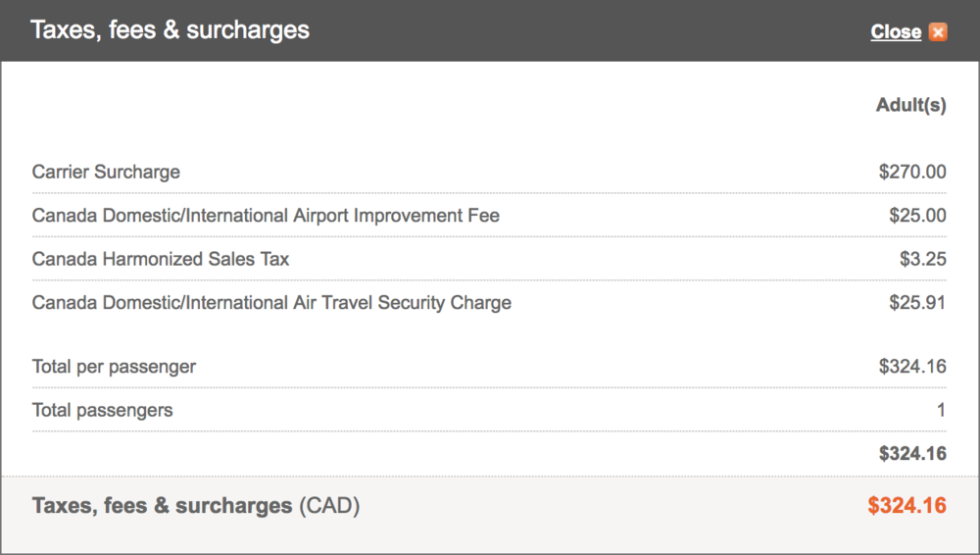Click the footer 'Taxes, fees & surcharges (CAD)' label
This screenshot has height=555, width=980.
click(x=163, y=506)
